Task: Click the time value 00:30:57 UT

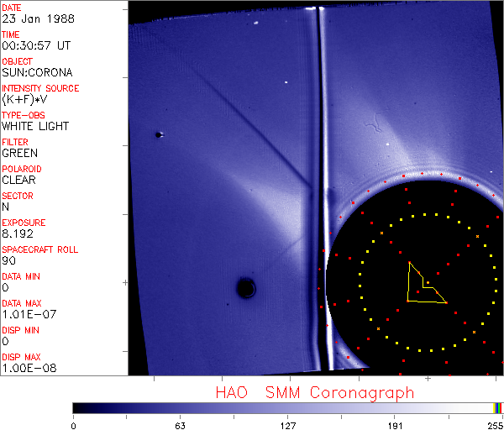Action: coord(34,46)
